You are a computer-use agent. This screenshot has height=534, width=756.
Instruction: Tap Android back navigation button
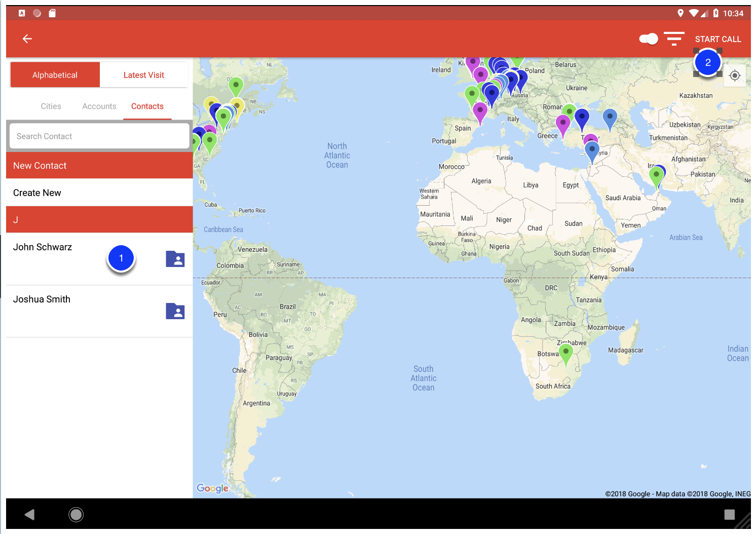pyautogui.click(x=29, y=515)
